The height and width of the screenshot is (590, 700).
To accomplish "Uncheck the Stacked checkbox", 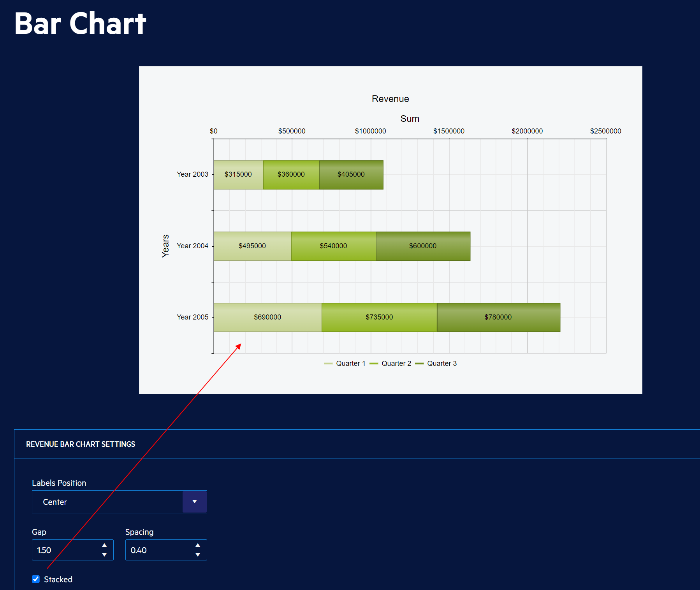I will [x=35, y=579].
